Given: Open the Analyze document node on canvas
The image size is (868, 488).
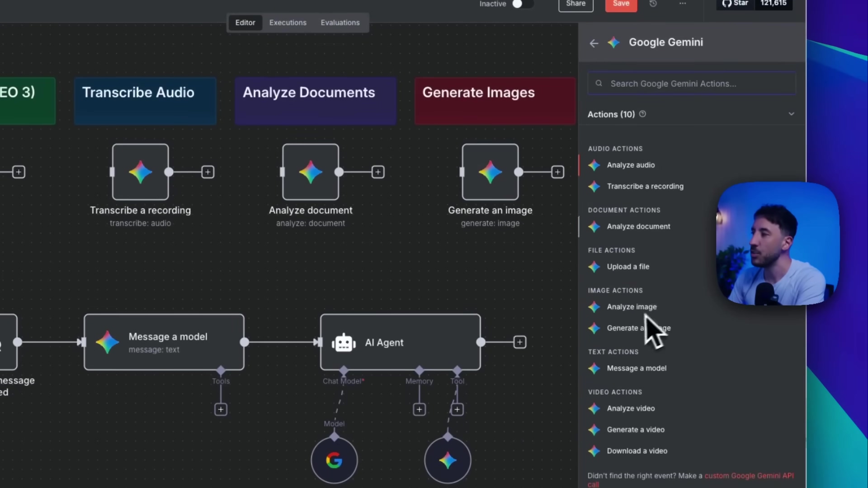Looking at the screenshot, I should (x=311, y=172).
